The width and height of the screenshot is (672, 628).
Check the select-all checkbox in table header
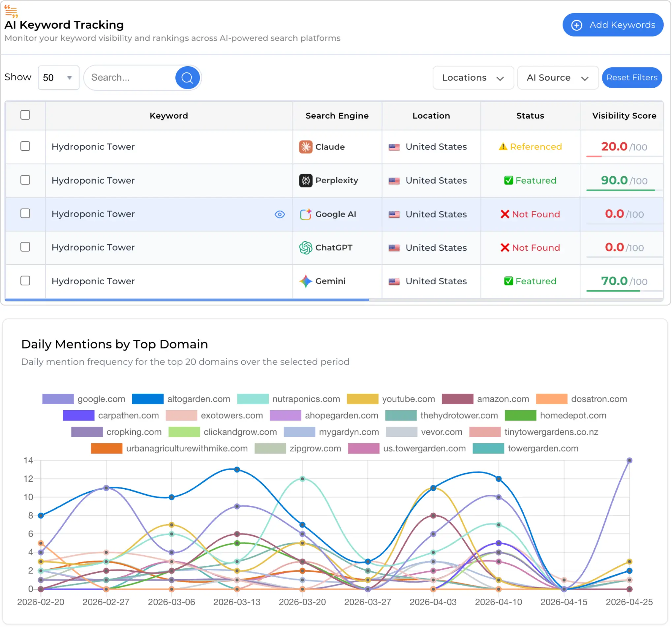pyautogui.click(x=25, y=115)
